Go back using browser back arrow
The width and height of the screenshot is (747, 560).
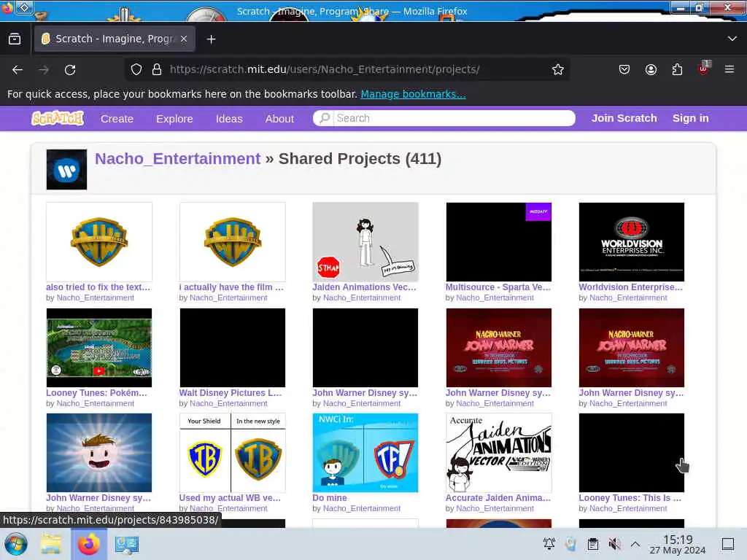(x=18, y=69)
